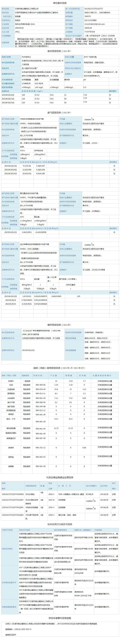Click 突发环境事件应急预案 heading
This screenshot has width=120, height=644.
[x=60, y=618]
